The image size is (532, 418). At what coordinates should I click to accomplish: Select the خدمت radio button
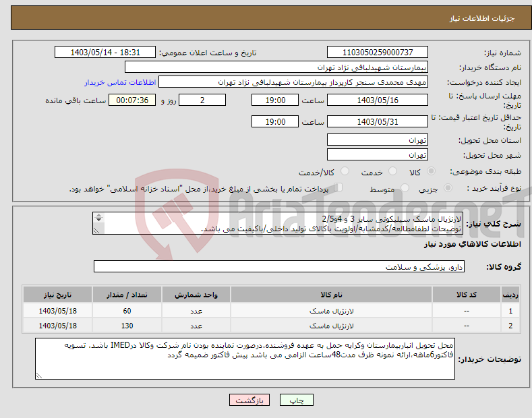392,171
